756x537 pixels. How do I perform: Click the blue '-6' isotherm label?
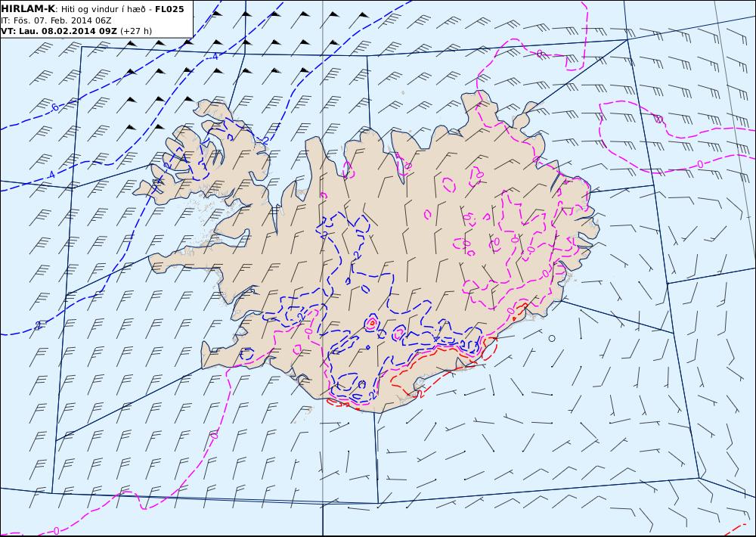pos(54,107)
